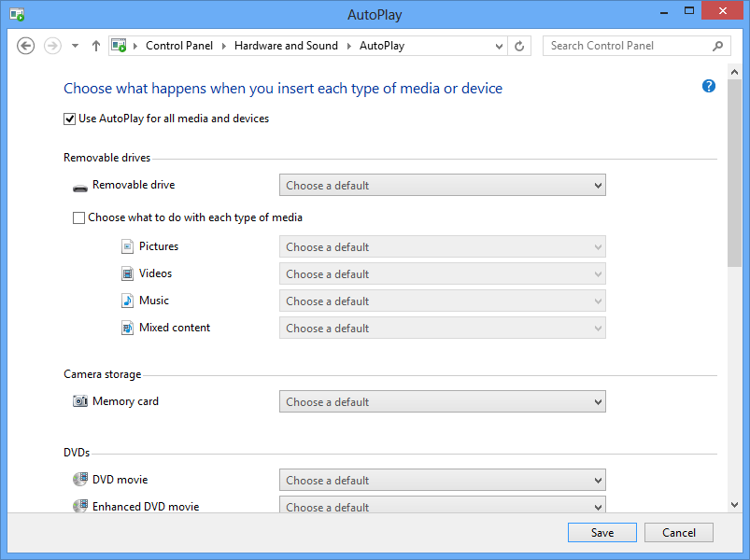This screenshot has height=560, width=750.
Task: Open the Memory card default dropdown
Action: (442, 402)
